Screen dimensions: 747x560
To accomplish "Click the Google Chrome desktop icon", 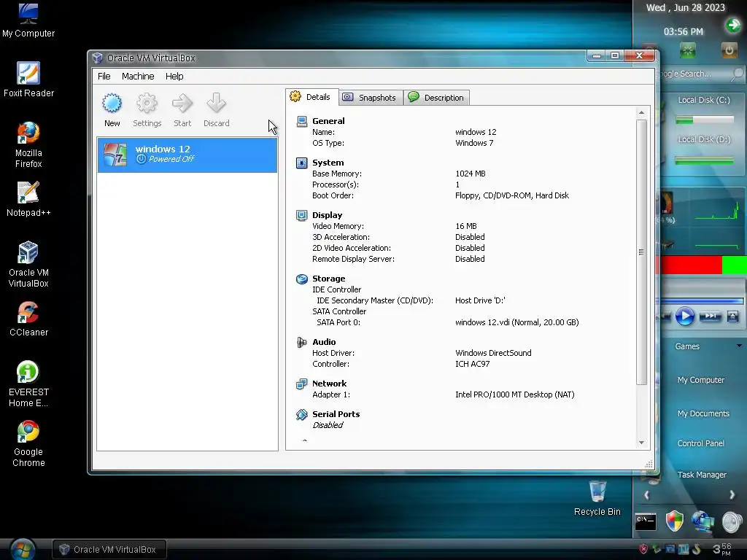I will [28, 444].
